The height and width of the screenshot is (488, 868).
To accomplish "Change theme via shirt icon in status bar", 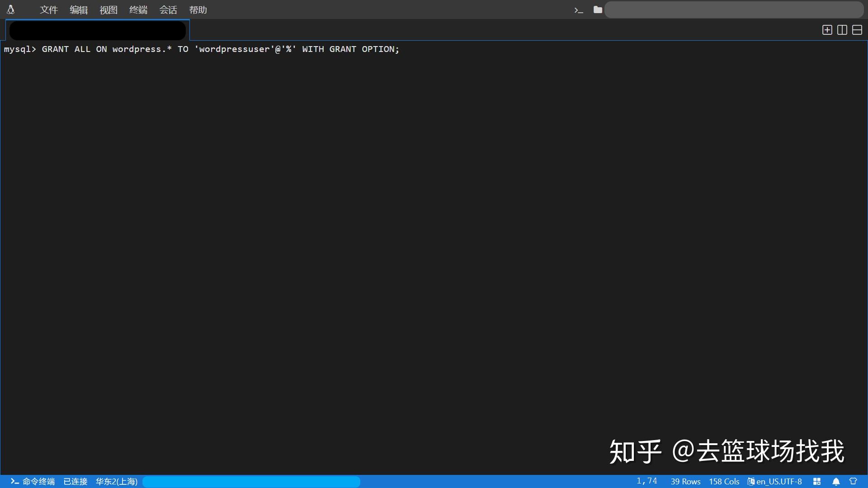I will 853,482.
